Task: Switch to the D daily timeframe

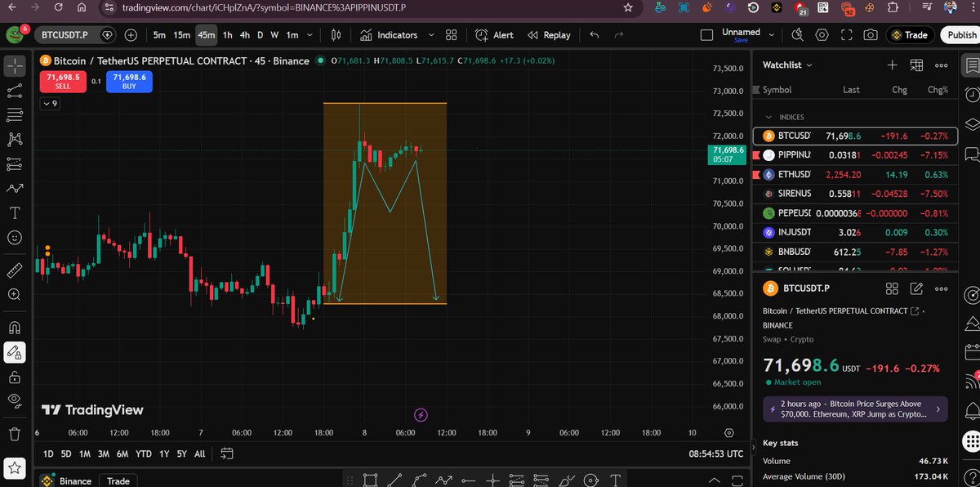Action: (x=261, y=35)
